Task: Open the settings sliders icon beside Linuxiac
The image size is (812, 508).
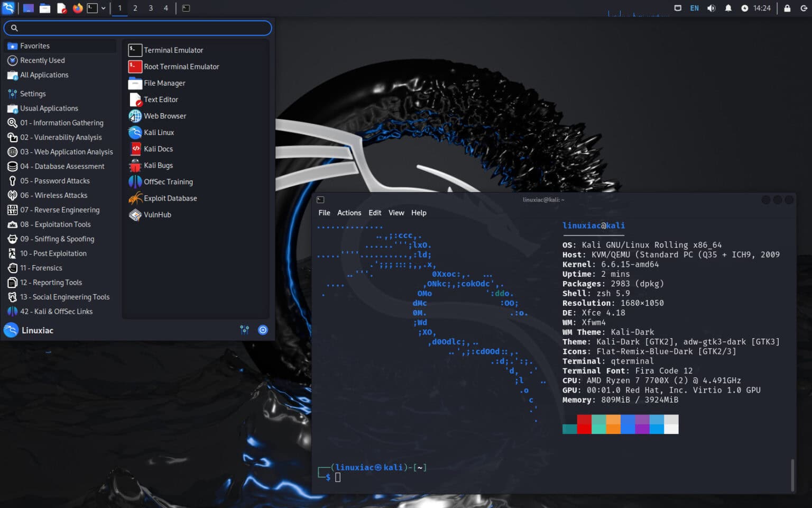Action: click(245, 330)
